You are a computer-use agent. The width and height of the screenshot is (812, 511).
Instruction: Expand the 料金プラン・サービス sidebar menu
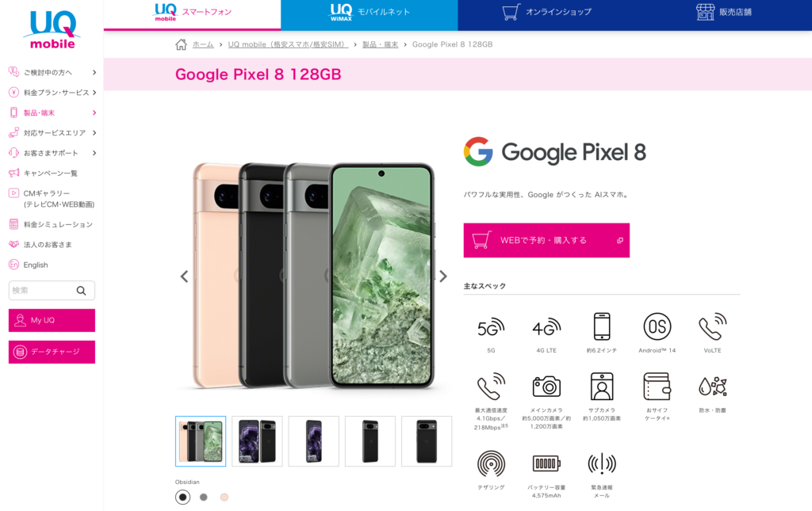[x=52, y=93]
